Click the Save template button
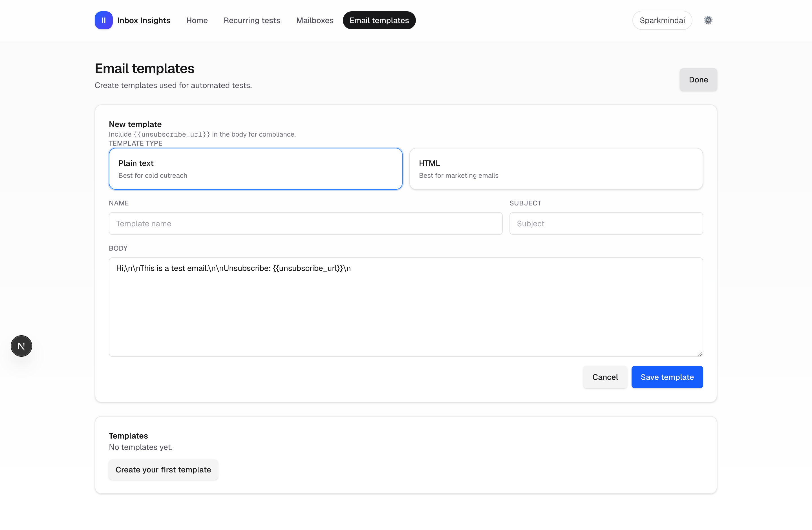Viewport: 812px width, 530px height. click(667, 377)
